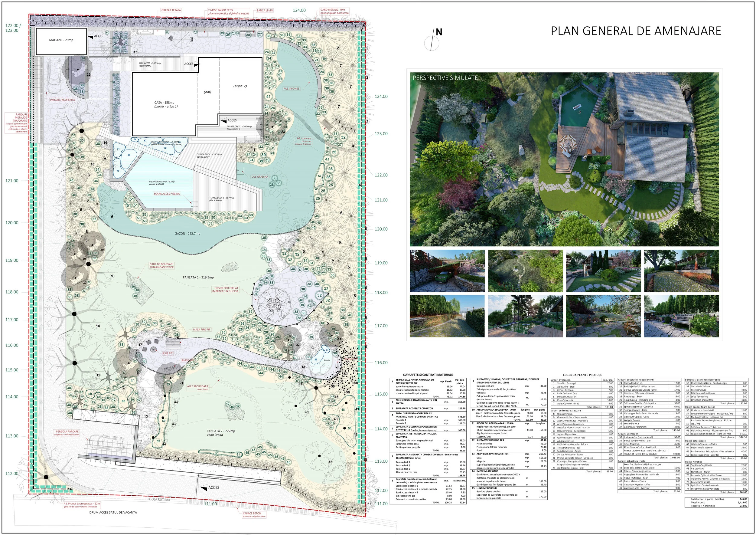Click the 'LEGENDA PLANTE PROPUSE' heading

pos(582,375)
